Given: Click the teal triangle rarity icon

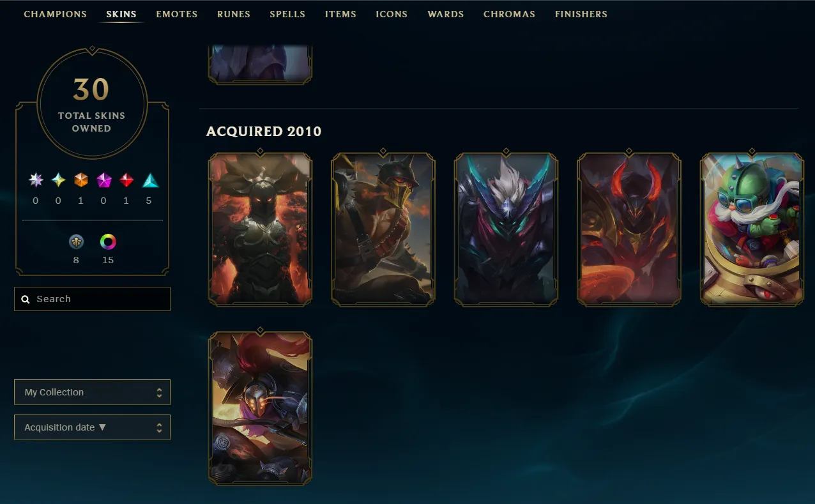Looking at the screenshot, I should pyautogui.click(x=149, y=180).
